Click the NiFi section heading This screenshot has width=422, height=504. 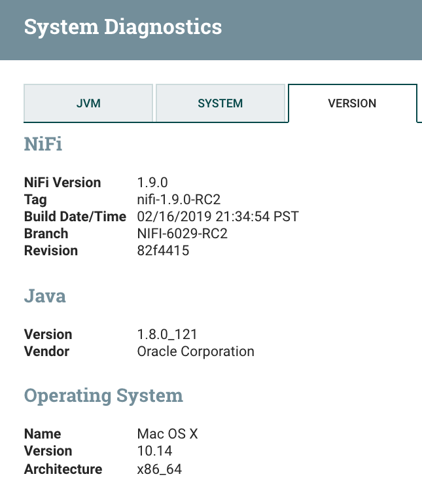point(43,144)
